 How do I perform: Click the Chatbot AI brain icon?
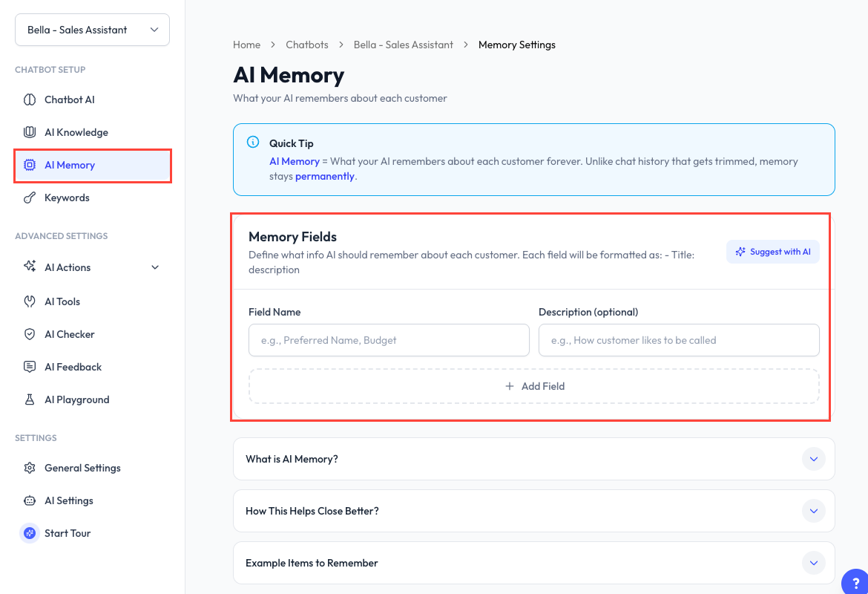[30, 99]
